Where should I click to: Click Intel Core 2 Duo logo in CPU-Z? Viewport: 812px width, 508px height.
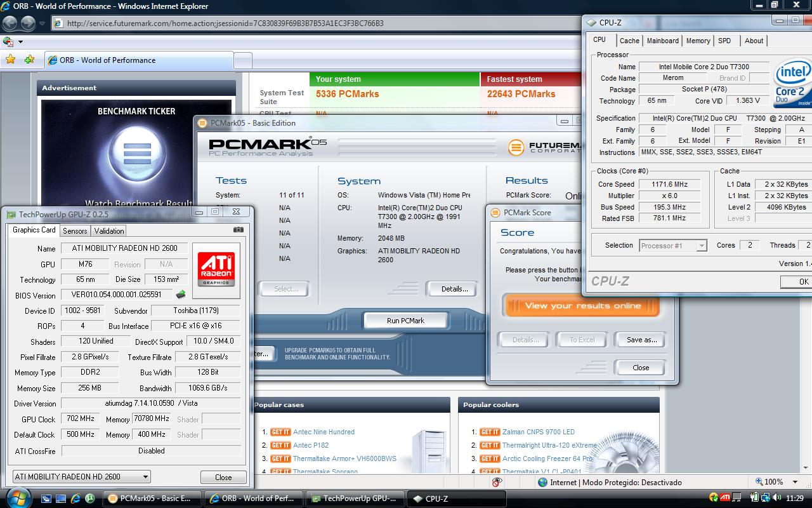pos(793,84)
